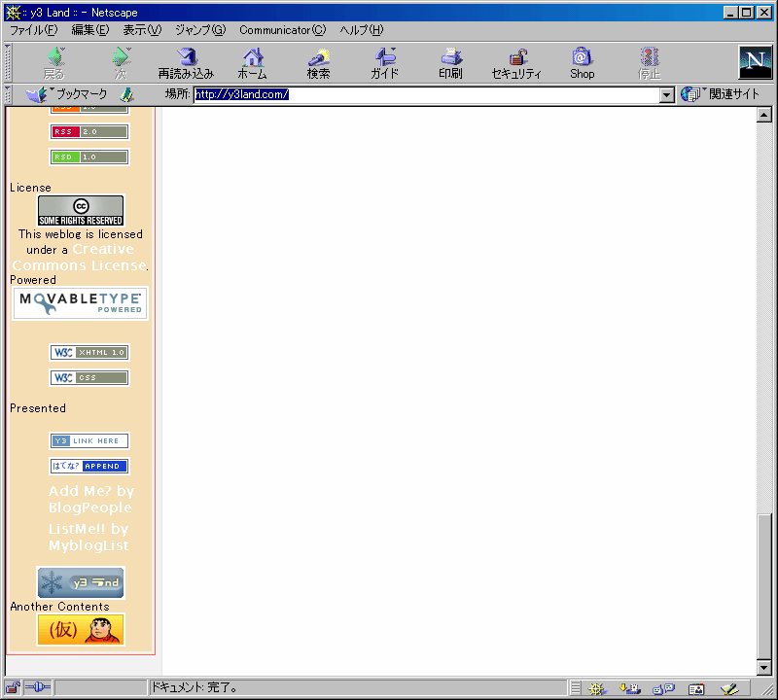Click the URL location field
Viewport: 778px width, 700px height.
(x=427, y=94)
